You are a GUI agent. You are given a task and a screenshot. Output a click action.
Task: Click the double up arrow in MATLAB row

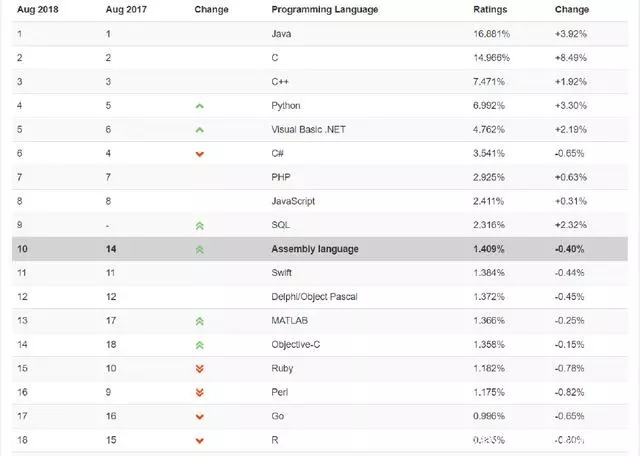(199, 321)
